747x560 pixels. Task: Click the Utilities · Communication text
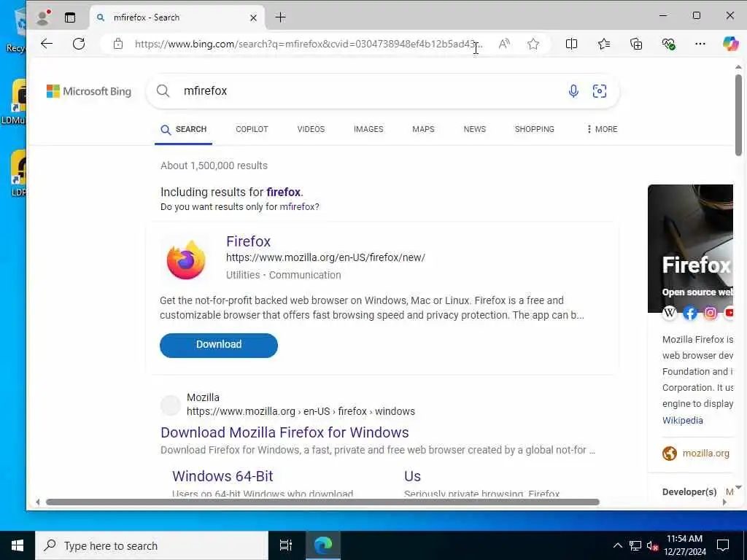click(284, 275)
